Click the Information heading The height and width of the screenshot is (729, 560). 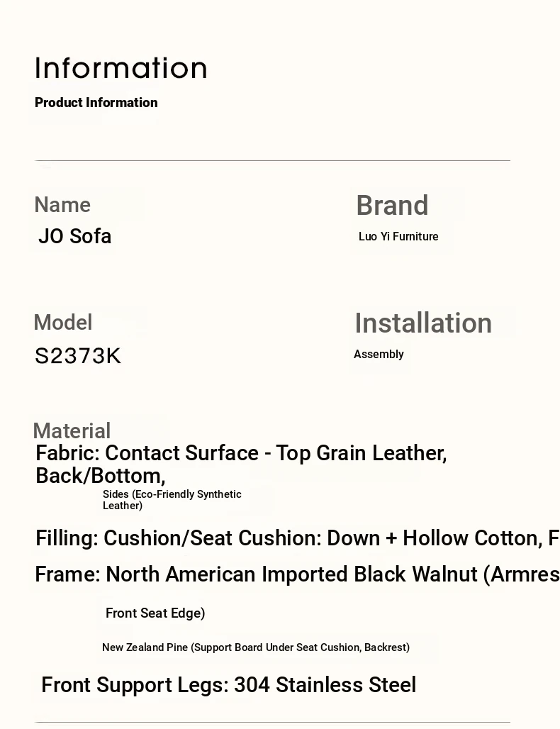(121, 69)
